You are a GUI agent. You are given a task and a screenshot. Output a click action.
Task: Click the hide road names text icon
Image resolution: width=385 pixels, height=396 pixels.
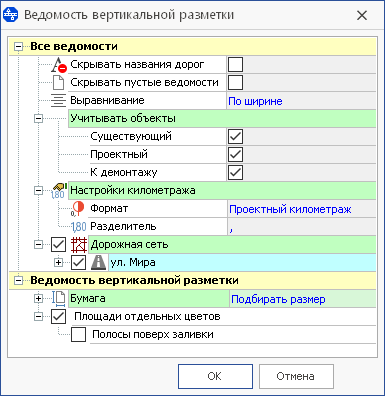59,65
